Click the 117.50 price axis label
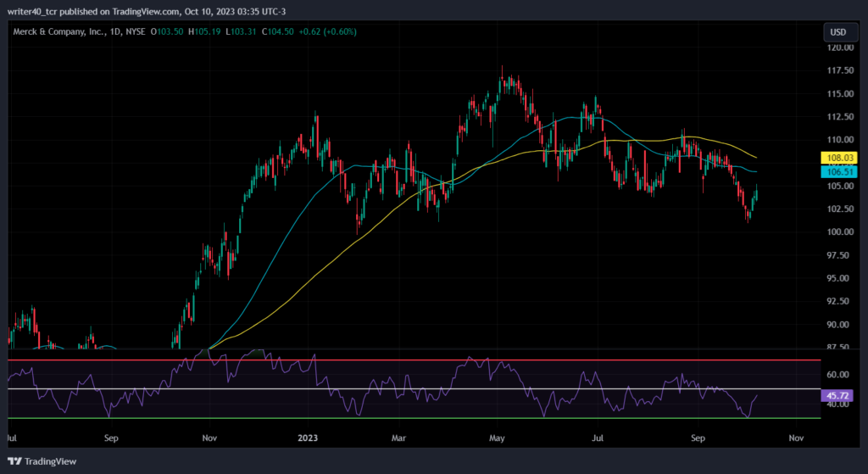This screenshot has width=868, height=474. point(840,70)
